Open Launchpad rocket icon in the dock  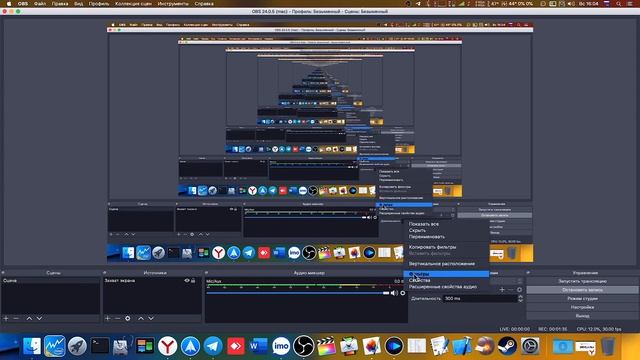tap(77, 346)
